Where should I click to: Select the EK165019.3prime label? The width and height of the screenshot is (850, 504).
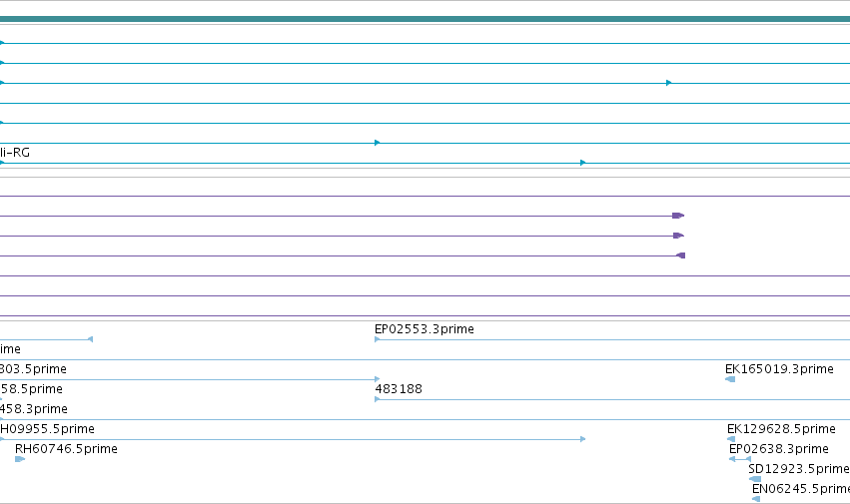(x=779, y=369)
